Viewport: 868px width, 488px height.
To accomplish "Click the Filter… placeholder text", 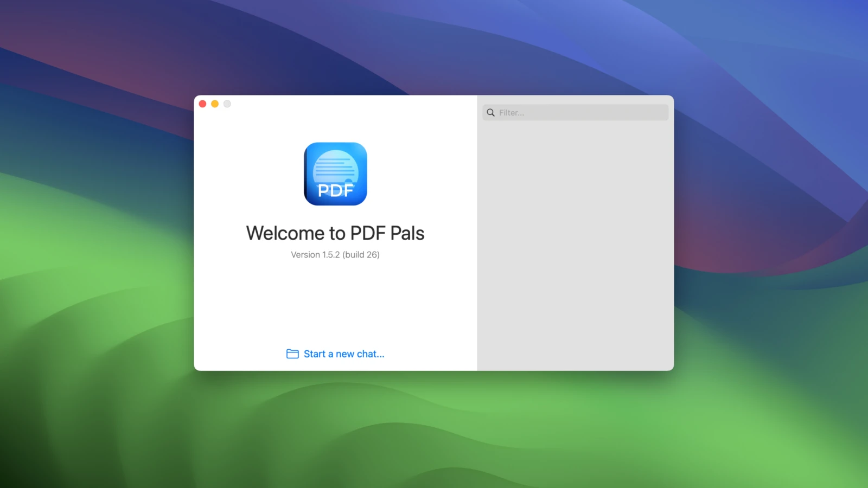I will coord(512,113).
